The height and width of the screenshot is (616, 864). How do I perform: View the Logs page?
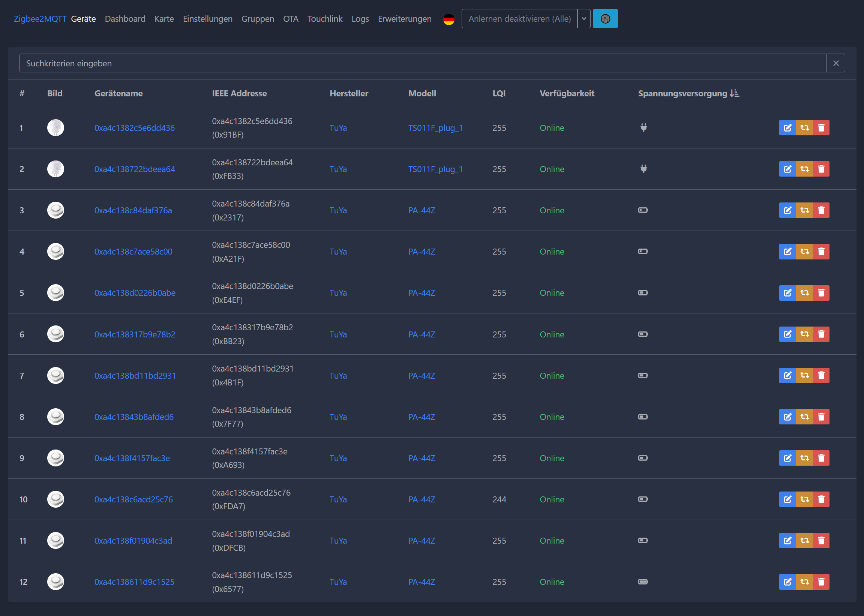360,19
